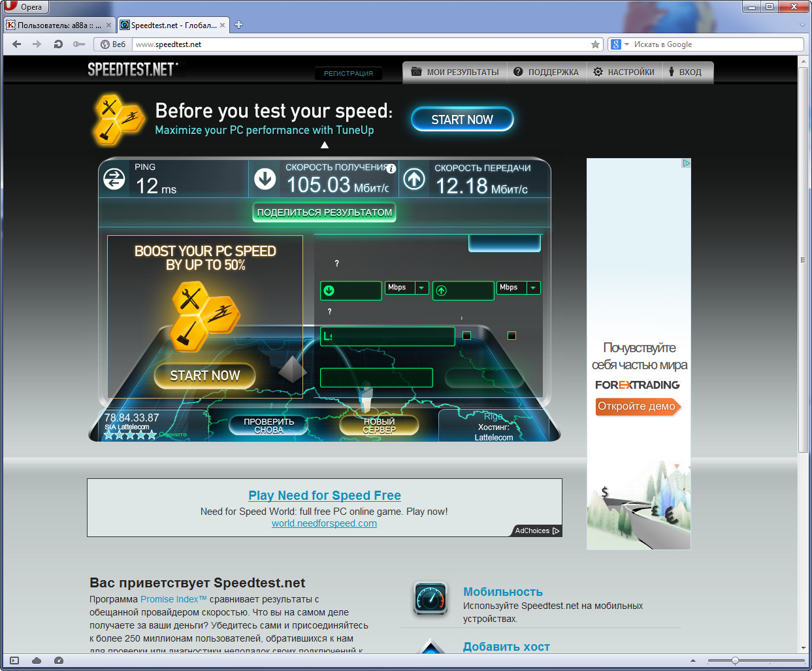
Task: Open the 'НАСТРОЙКИ' menu item
Action: point(624,73)
